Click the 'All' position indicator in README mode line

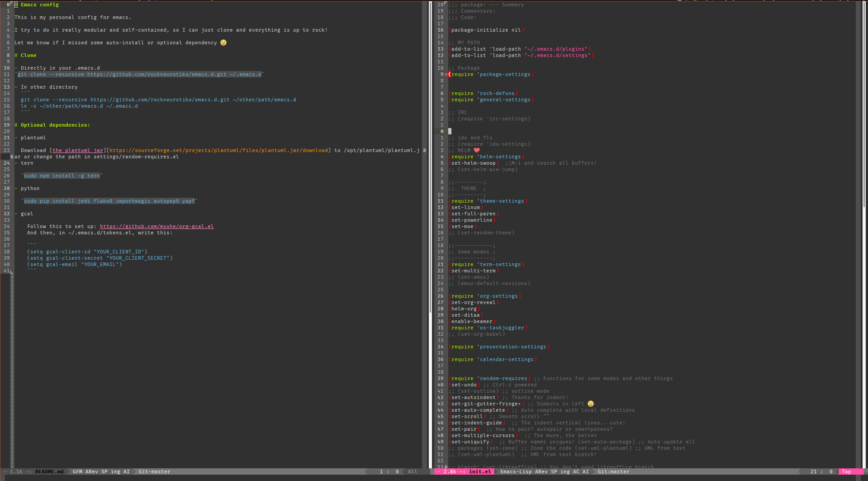(413, 471)
